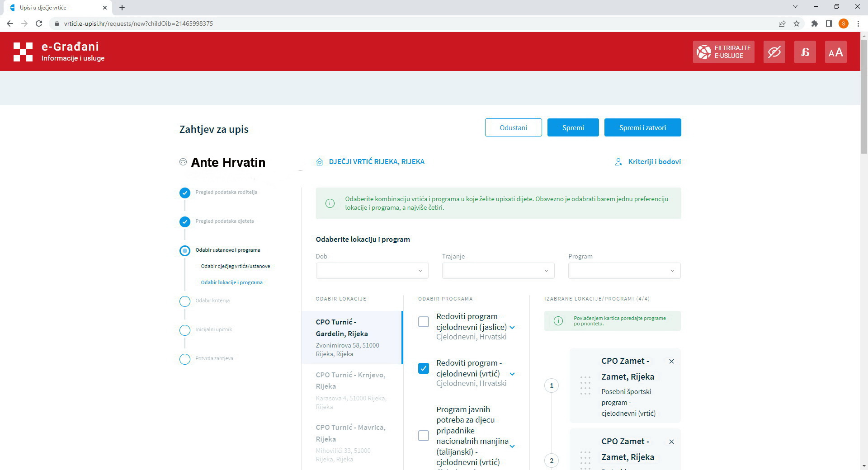
Task: Go to Odabir dječjeg vrtića/ustanove step
Action: [235, 266]
